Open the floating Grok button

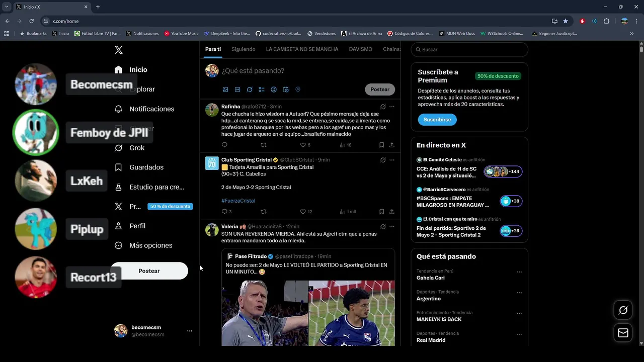coord(623,310)
